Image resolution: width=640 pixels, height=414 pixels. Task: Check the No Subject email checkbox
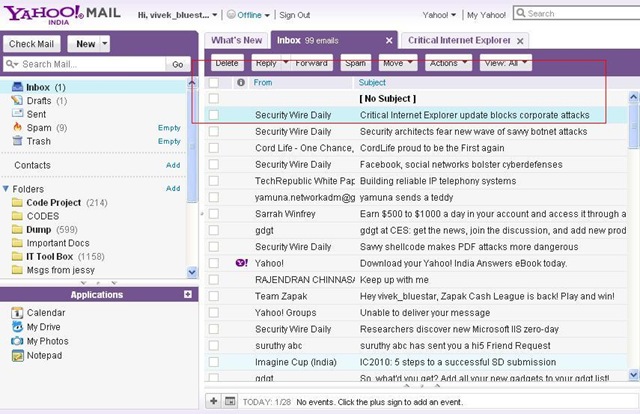pos(213,98)
